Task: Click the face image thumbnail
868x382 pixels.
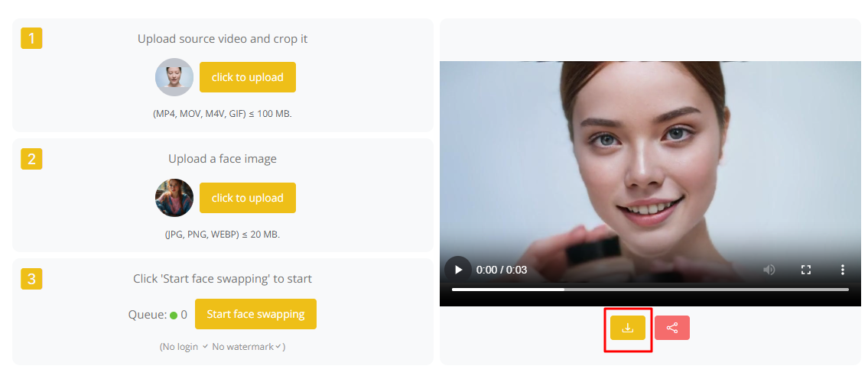Action: (174, 198)
